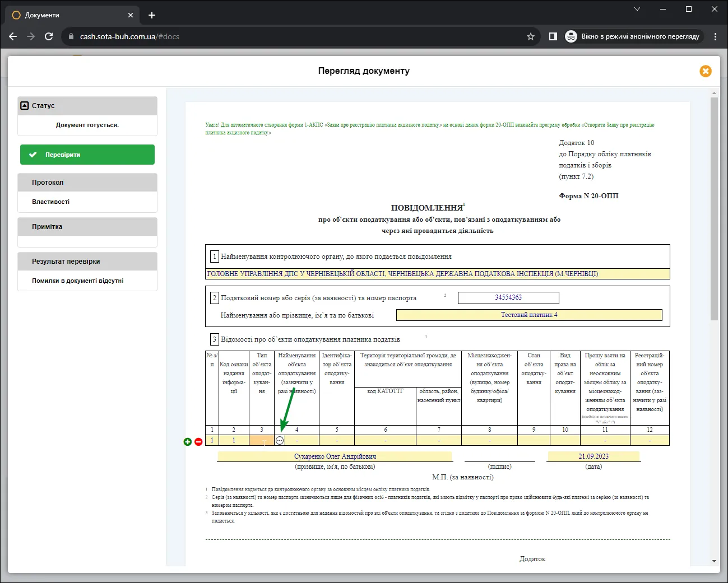Open Властивості link

point(51,202)
